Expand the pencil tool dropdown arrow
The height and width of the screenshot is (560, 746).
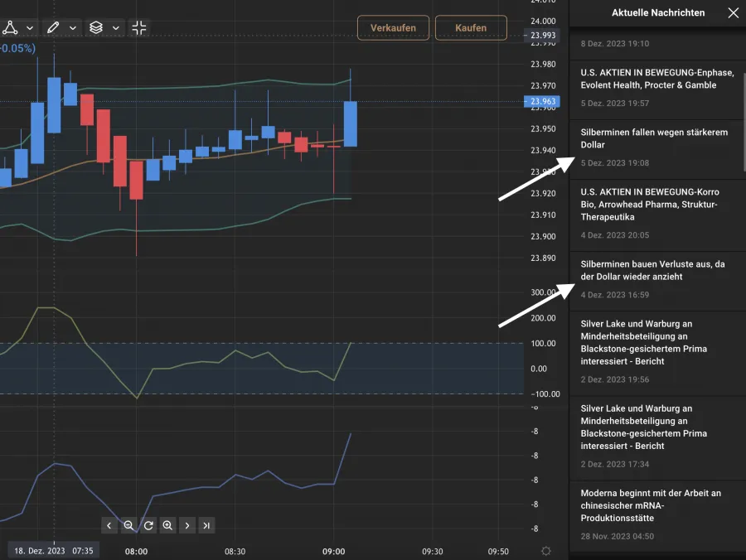point(73,28)
